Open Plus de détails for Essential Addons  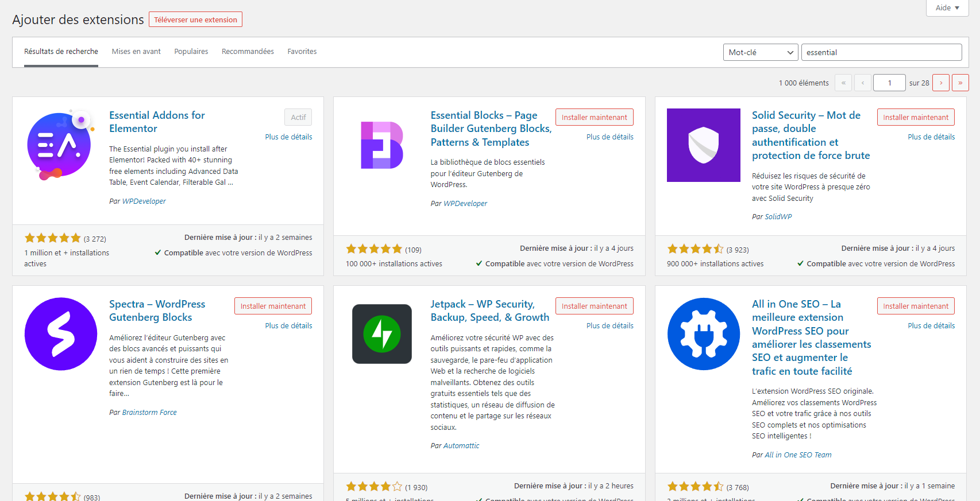(288, 137)
